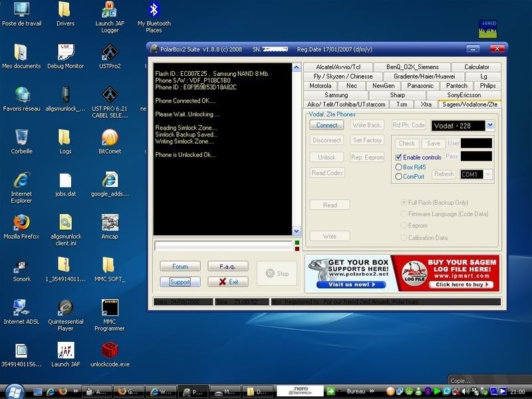Select the ComPort radio option
Viewport: 532px width, 399px height.
pyautogui.click(x=398, y=176)
